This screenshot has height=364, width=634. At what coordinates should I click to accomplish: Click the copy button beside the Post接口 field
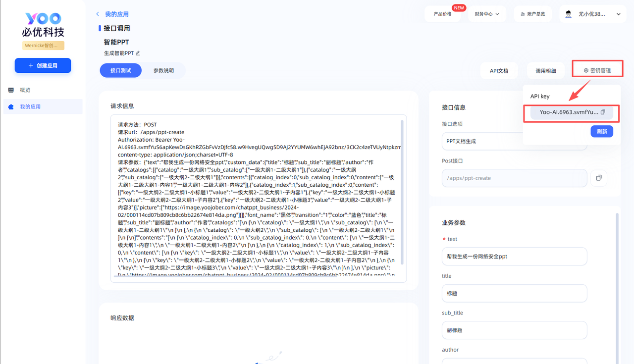[598, 178]
